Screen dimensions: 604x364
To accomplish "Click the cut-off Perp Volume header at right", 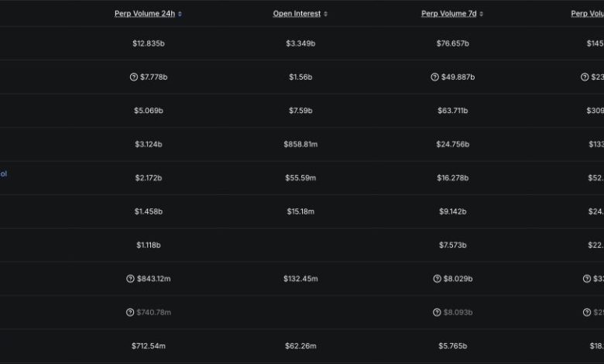I will 587,14.
